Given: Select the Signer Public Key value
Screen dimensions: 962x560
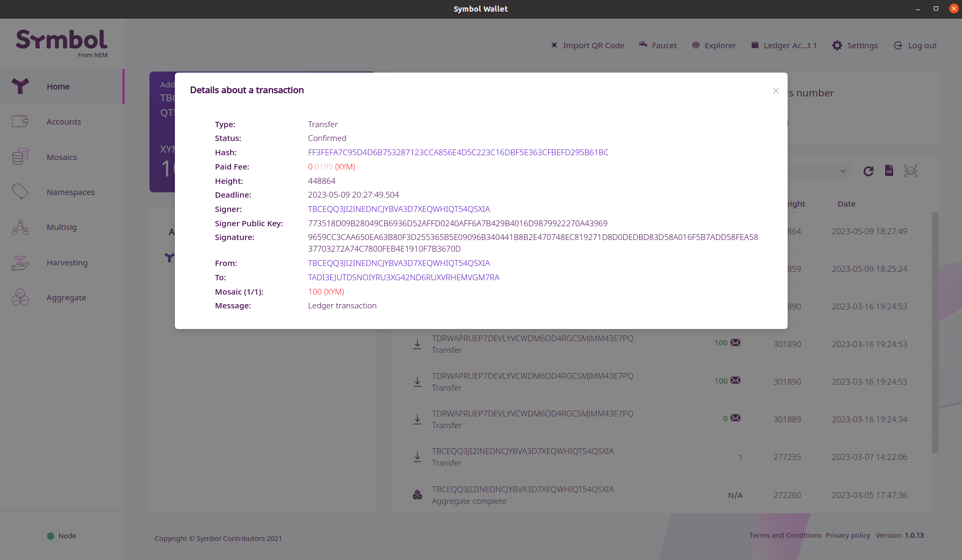Looking at the screenshot, I should tap(457, 223).
